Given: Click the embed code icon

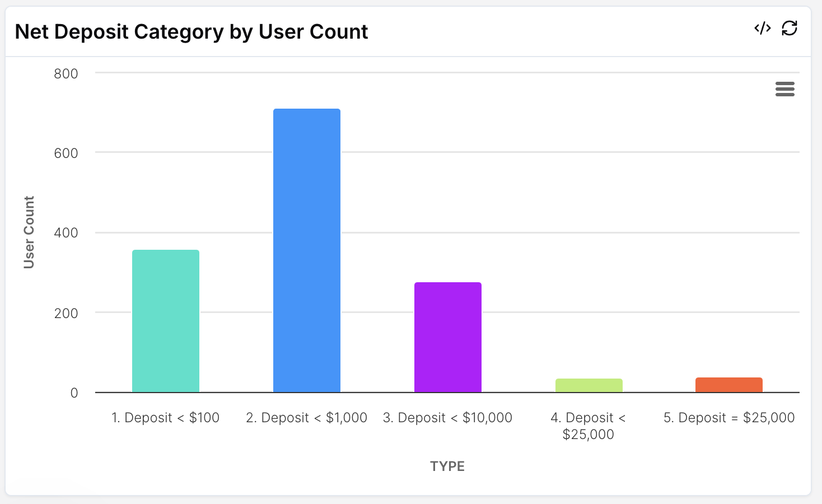Looking at the screenshot, I should click(x=763, y=28).
